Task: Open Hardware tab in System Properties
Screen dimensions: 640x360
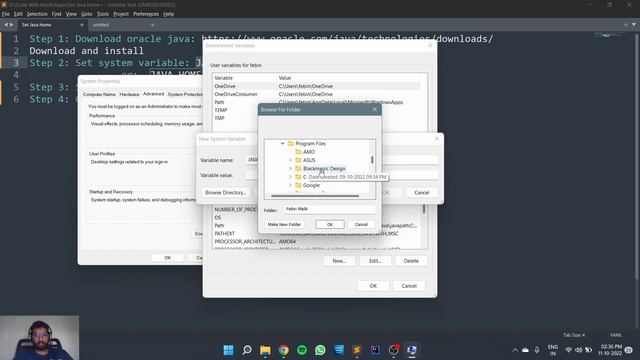Action: [x=129, y=94]
